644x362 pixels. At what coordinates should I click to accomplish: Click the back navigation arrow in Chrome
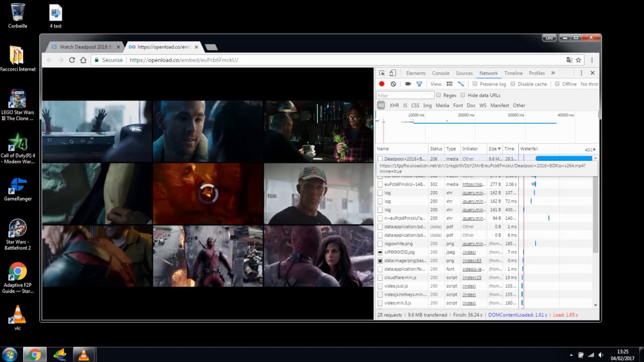coord(49,60)
